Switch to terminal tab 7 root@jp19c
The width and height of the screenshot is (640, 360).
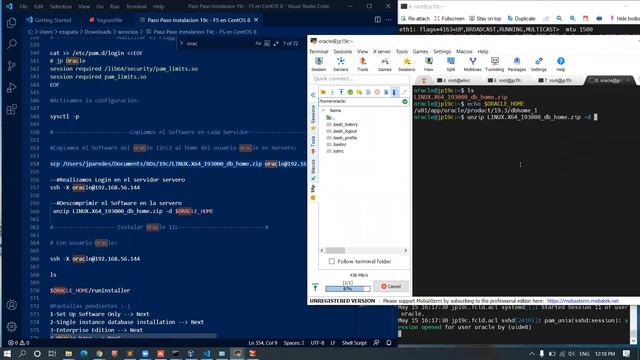pos(557,80)
